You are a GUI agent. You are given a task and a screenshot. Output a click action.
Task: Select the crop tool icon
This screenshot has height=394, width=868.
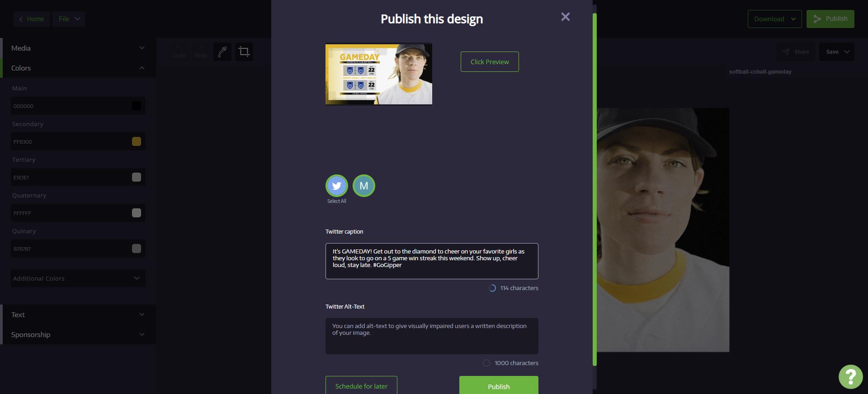click(244, 52)
